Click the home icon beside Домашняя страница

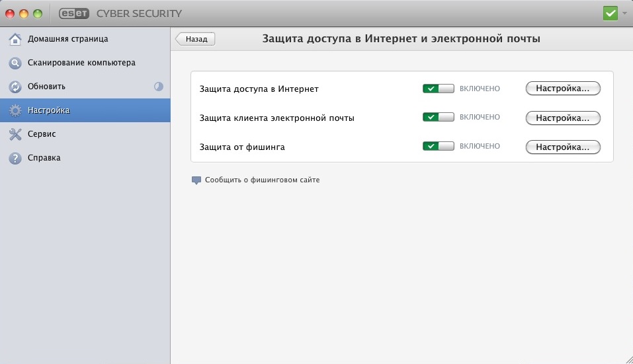(15, 39)
